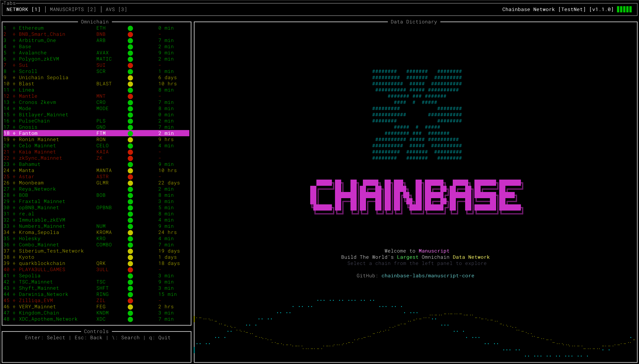Click the magenta Manuscript word in welcome text
Viewport: 639px width, 364px height.
[x=434, y=251]
